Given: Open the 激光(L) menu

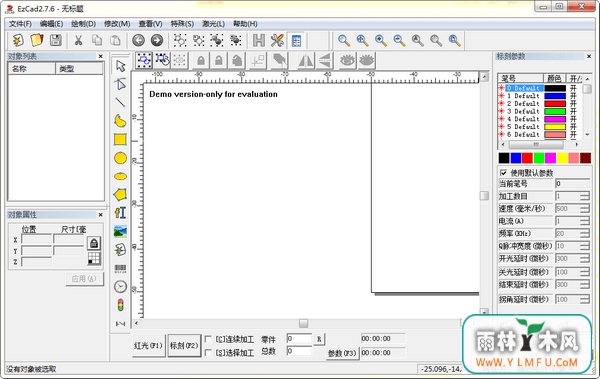Looking at the screenshot, I should click(x=213, y=24).
